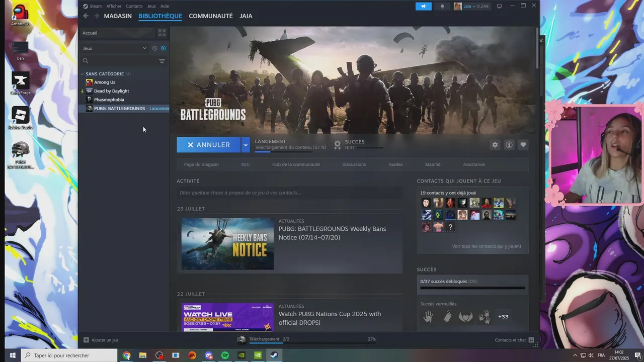The image size is (644, 362).
Task: Open the +33 locked achievements tile
Action: [x=503, y=317]
